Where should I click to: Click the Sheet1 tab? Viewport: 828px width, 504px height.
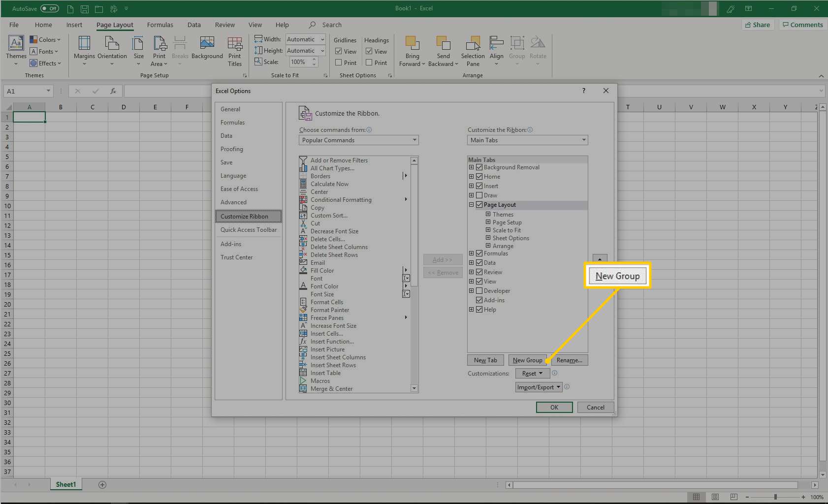click(66, 485)
